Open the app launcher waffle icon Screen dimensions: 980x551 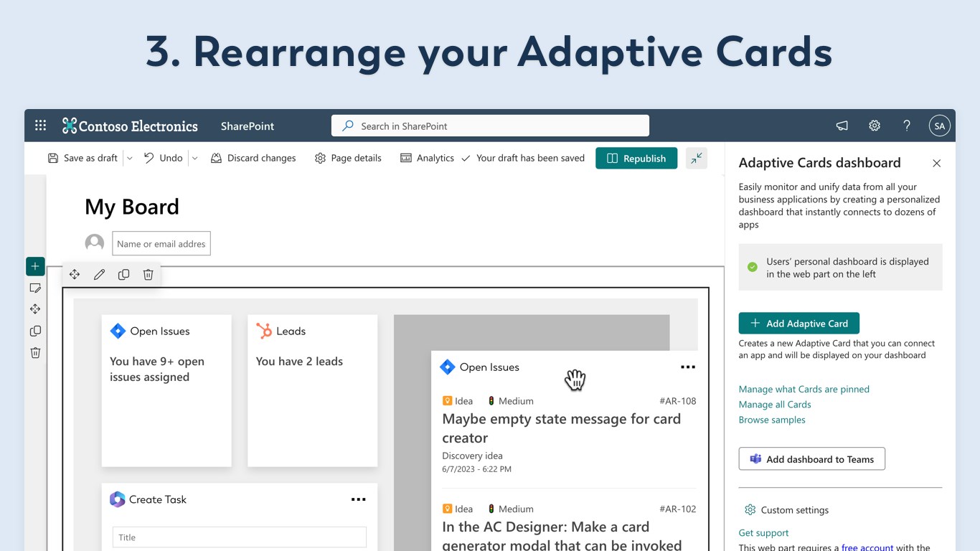coord(41,126)
